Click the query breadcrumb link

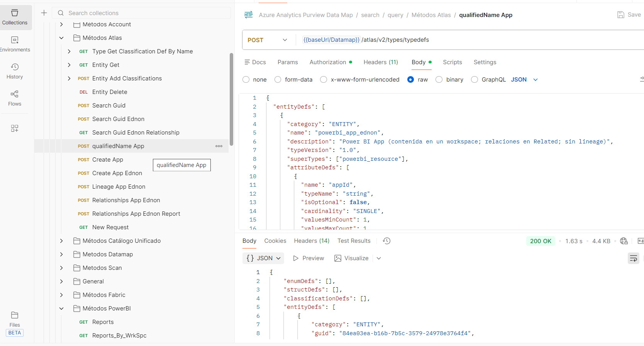pyautogui.click(x=395, y=15)
